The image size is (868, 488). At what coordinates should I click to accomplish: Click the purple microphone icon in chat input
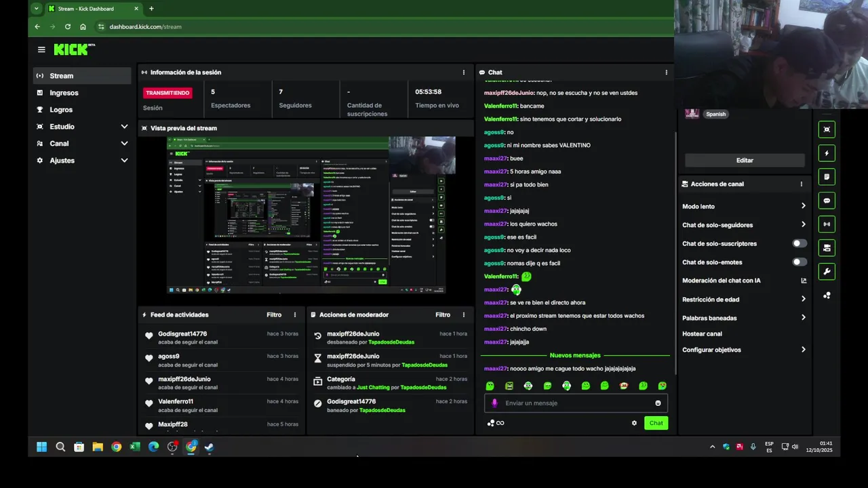[x=494, y=403]
